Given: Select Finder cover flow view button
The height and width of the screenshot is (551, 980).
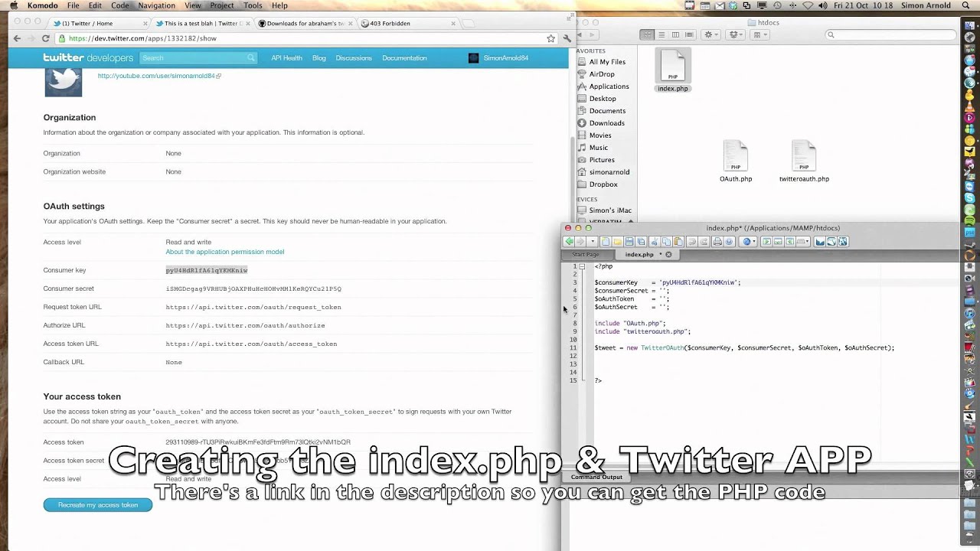Looking at the screenshot, I should (689, 34).
